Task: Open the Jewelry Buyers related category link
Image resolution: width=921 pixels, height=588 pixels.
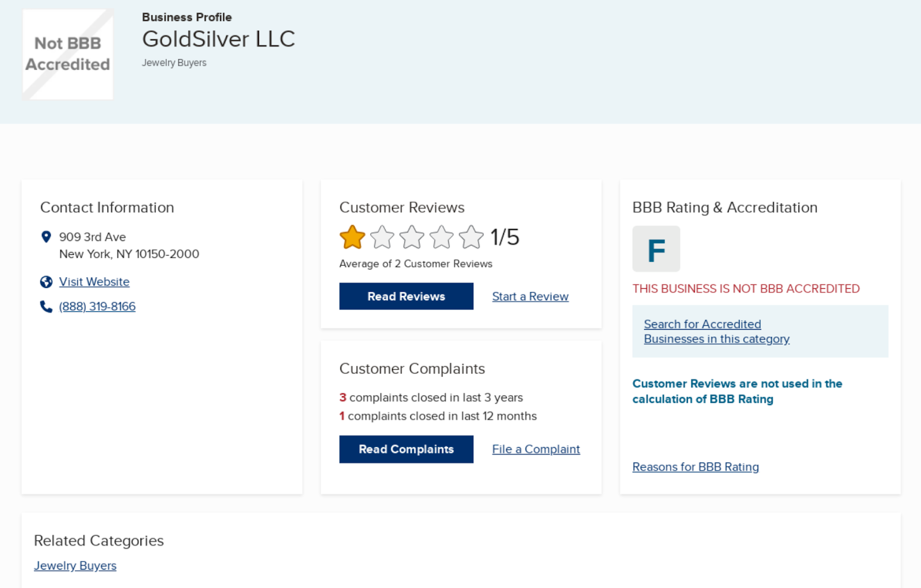Action: pyautogui.click(x=75, y=566)
